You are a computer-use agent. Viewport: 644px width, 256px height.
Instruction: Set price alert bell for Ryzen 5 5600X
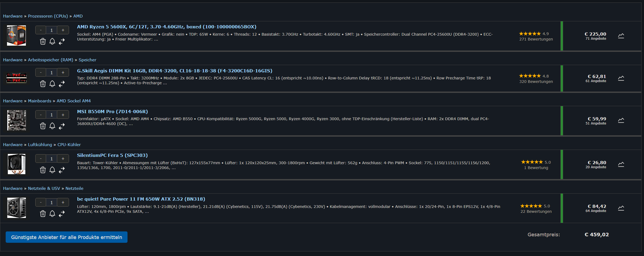click(52, 41)
